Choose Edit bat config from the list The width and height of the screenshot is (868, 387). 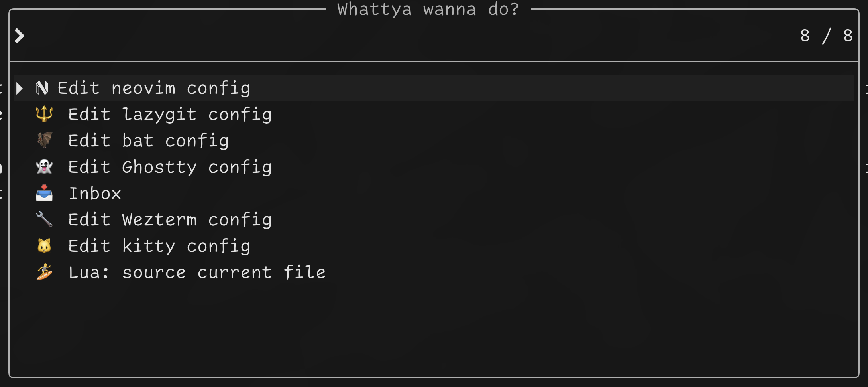pyautogui.click(x=149, y=140)
